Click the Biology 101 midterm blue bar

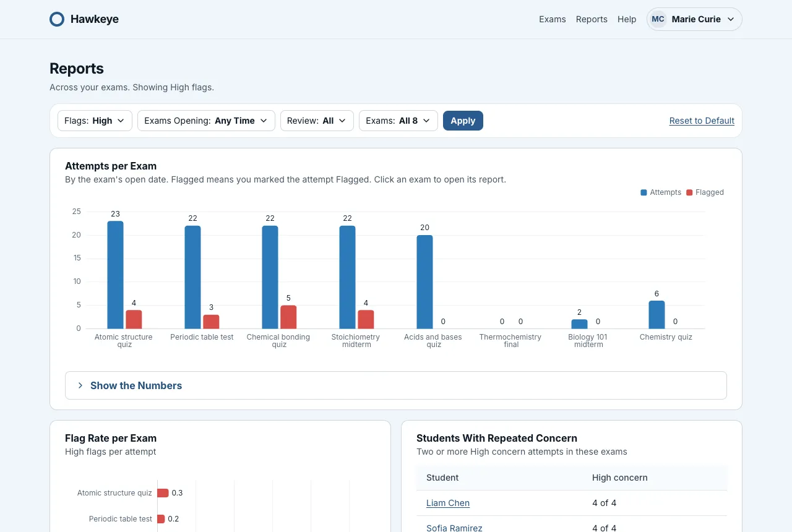pos(579,324)
